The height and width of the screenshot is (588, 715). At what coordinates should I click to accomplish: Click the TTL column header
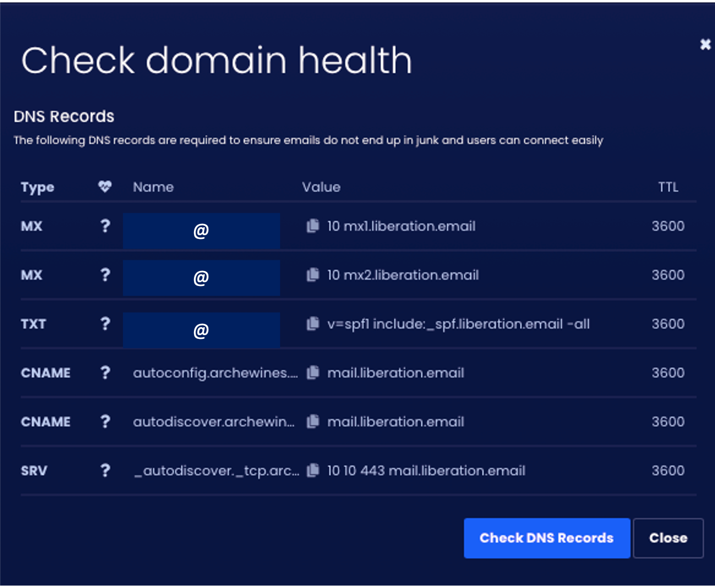[668, 187]
